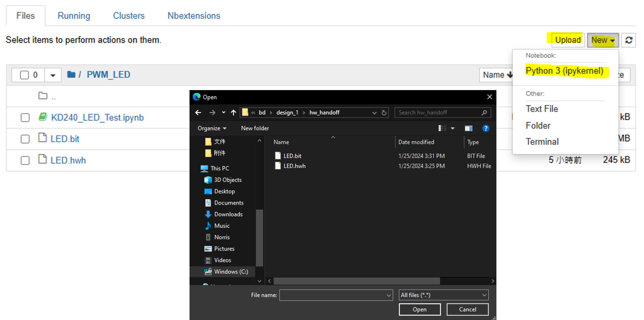Click the Upload button
The height and width of the screenshot is (320, 644).
point(568,40)
